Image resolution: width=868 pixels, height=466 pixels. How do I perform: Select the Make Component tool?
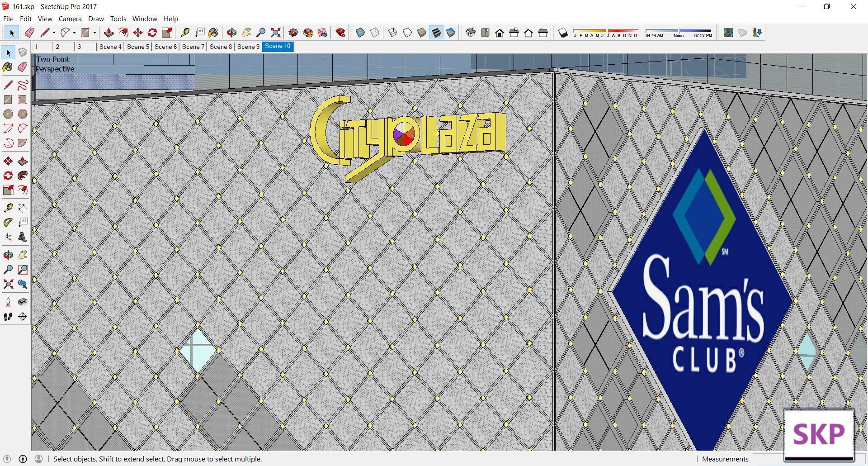[x=23, y=53]
